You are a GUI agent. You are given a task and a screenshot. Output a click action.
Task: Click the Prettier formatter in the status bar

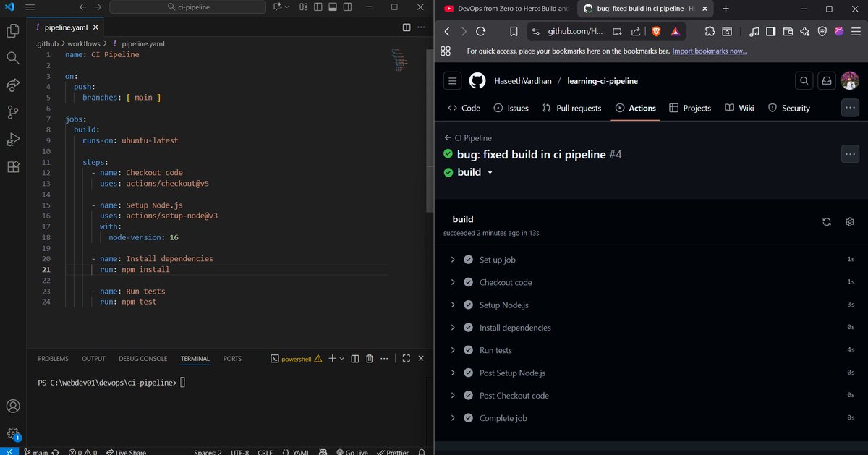coord(393,451)
